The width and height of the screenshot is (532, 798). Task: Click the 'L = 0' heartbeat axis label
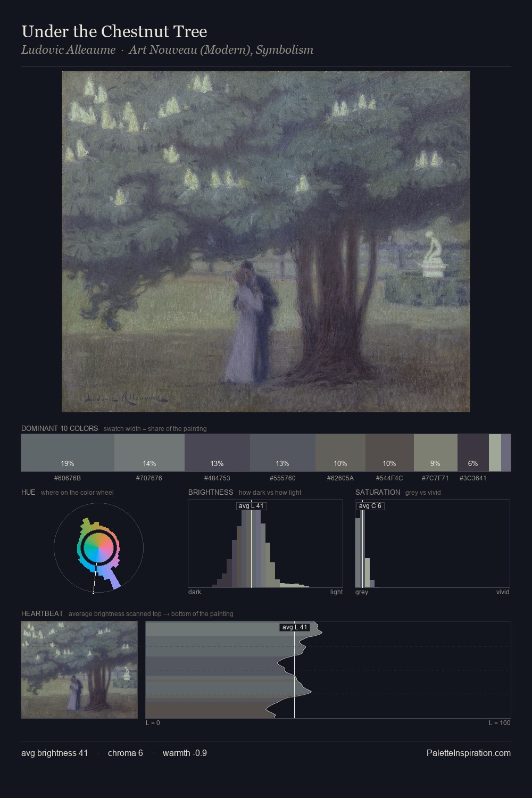153,723
